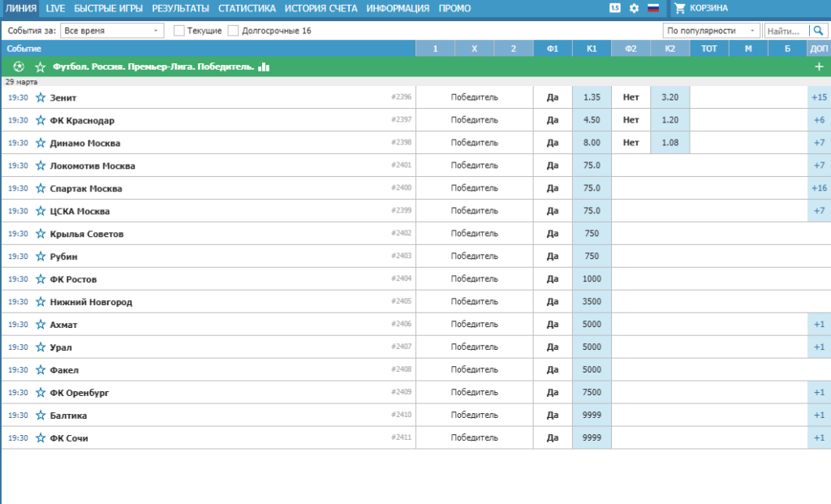Favorite Балтика with star icon

tap(41, 416)
